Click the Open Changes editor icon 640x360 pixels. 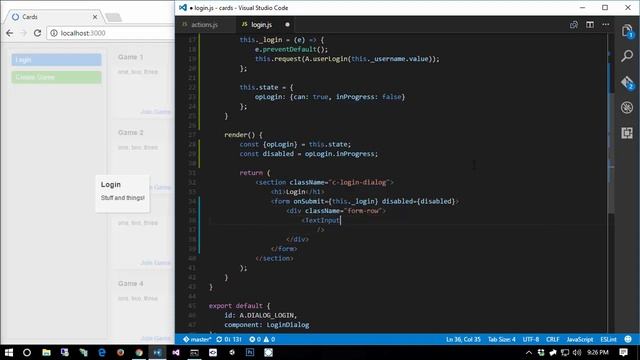[x=573, y=24]
